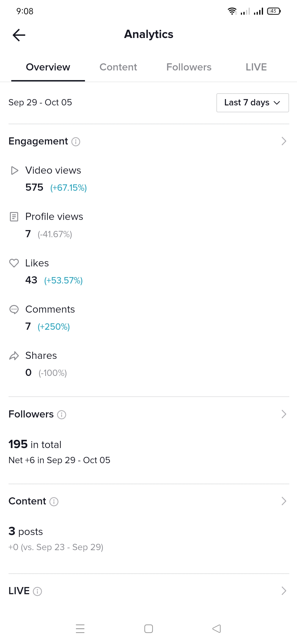Tap the Followers section info icon
The image size is (297, 644).
pos(61,414)
